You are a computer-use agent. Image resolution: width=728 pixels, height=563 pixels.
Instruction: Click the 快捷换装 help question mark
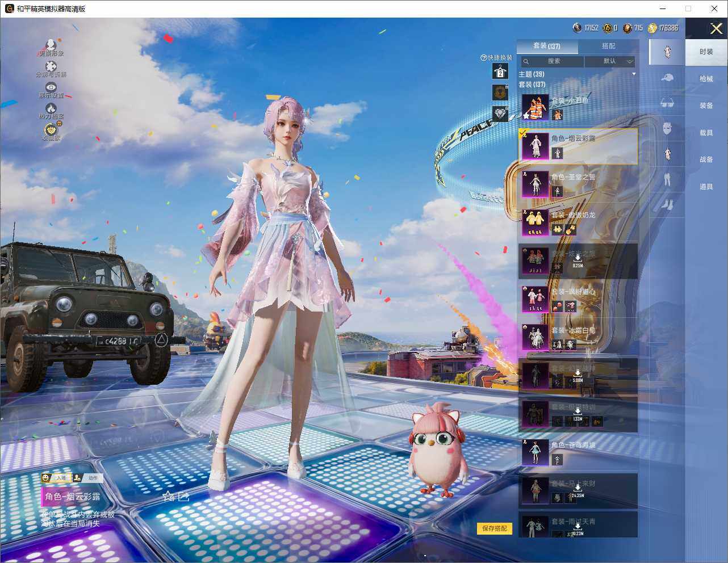(484, 57)
